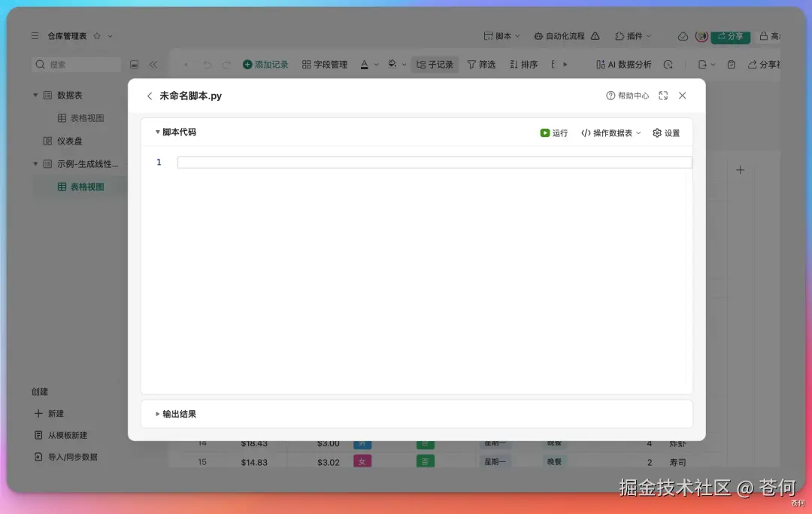This screenshot has height=514, width=812.
Task: Click the export icon in toolbar
Action: (702, 64)
